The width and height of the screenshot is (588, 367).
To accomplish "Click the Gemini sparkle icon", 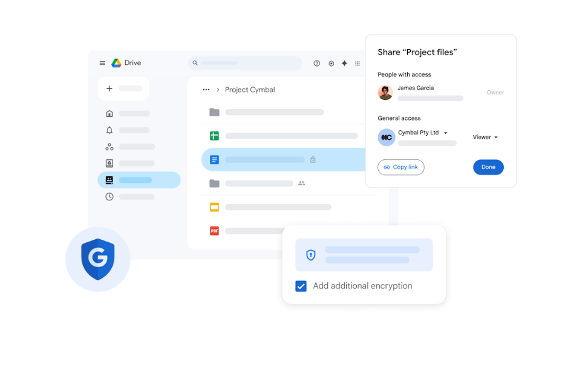I will [344, 63].
